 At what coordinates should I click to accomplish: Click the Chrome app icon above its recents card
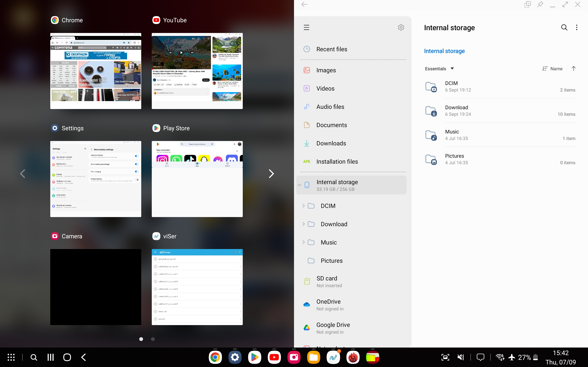(55, 20)
